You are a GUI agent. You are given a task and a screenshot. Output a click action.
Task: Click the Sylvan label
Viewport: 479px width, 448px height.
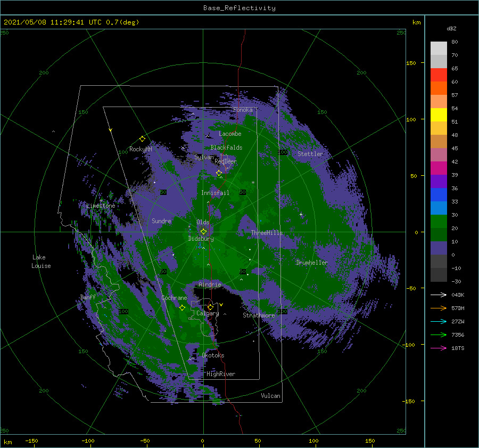(x=204, y=157)
